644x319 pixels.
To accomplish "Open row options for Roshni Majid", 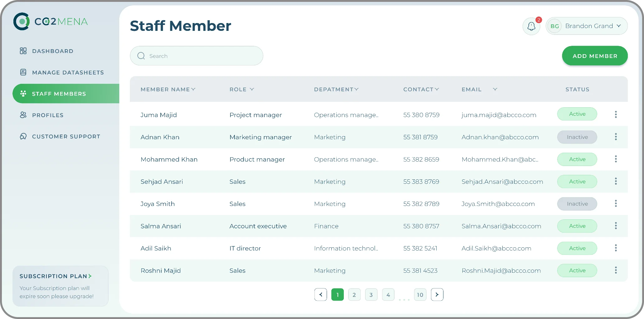I will (616, 270).
